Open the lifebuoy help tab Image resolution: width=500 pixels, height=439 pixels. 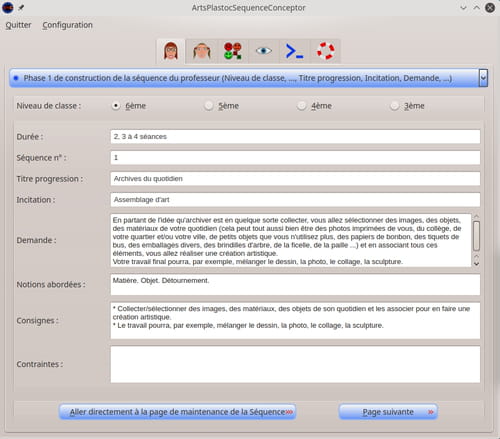pyautogui.click(x=325, y=51)
